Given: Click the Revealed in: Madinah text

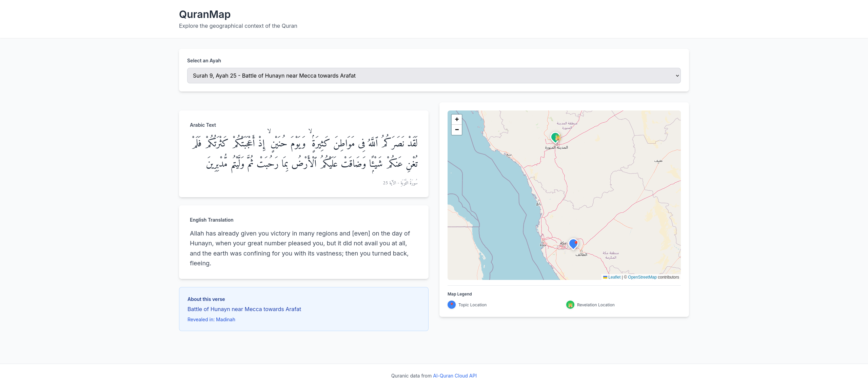Looking at the screenshot, I should 211,320.
